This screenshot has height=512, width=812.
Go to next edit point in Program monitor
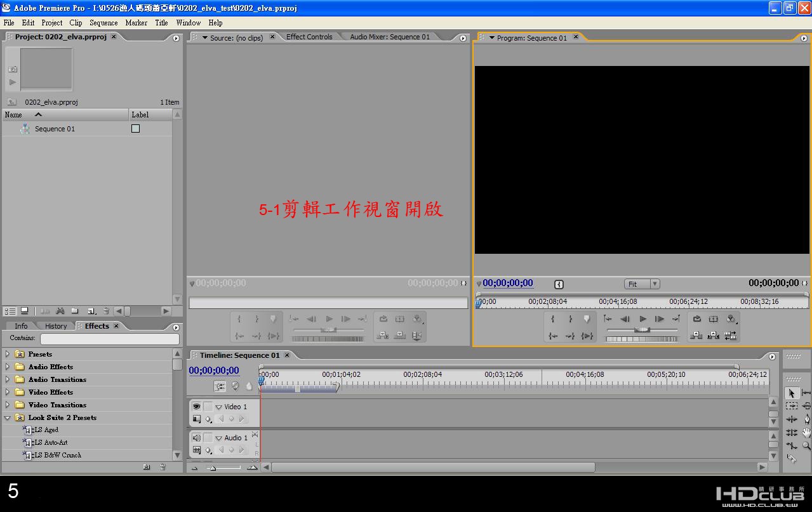(676, 319)
